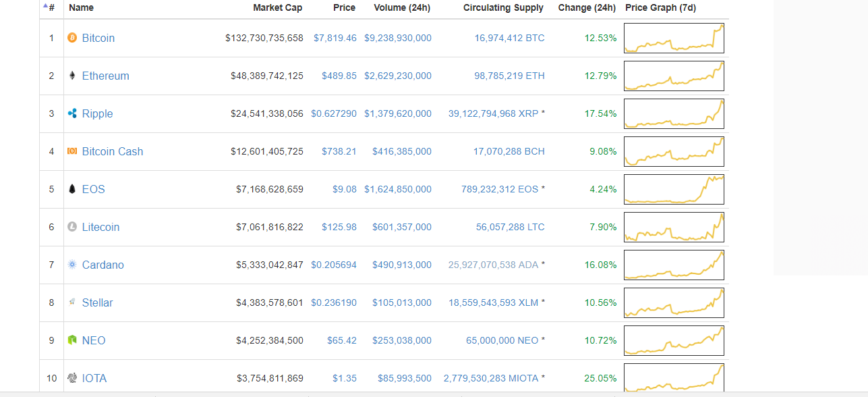
Task: Click Ripple volume $1,379,620,000
Action: (x=398, y=113)
